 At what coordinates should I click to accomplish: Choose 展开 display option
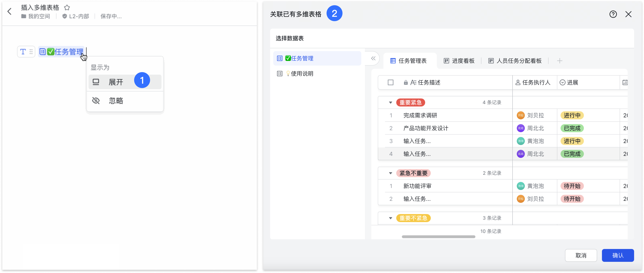[x=125, y=82]
